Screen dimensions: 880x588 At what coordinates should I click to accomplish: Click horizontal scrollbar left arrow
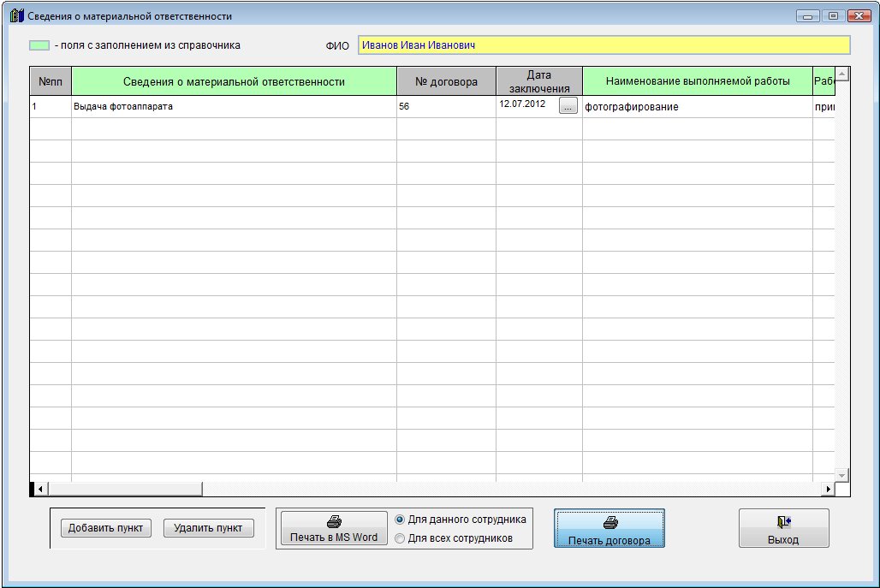[40, 490]
